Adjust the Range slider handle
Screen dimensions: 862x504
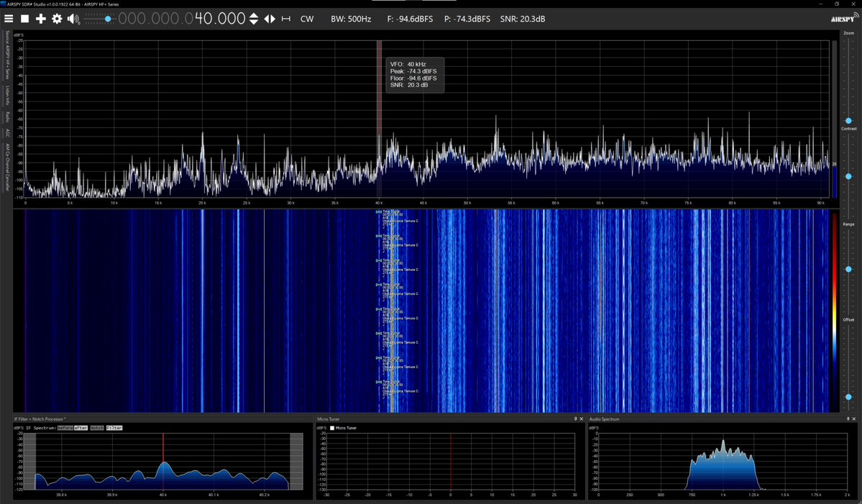848,270
